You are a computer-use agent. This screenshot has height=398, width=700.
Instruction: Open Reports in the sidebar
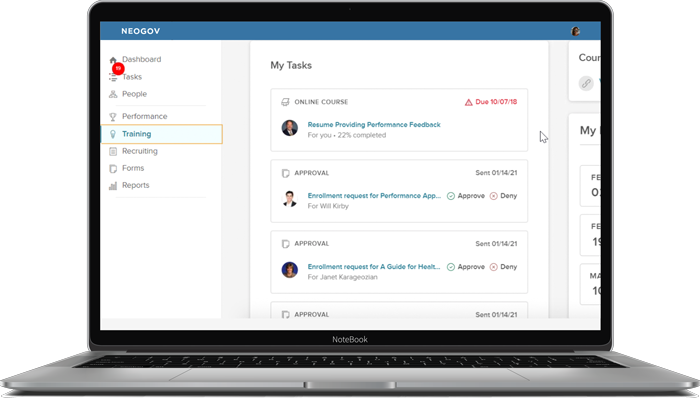[136, 185]
